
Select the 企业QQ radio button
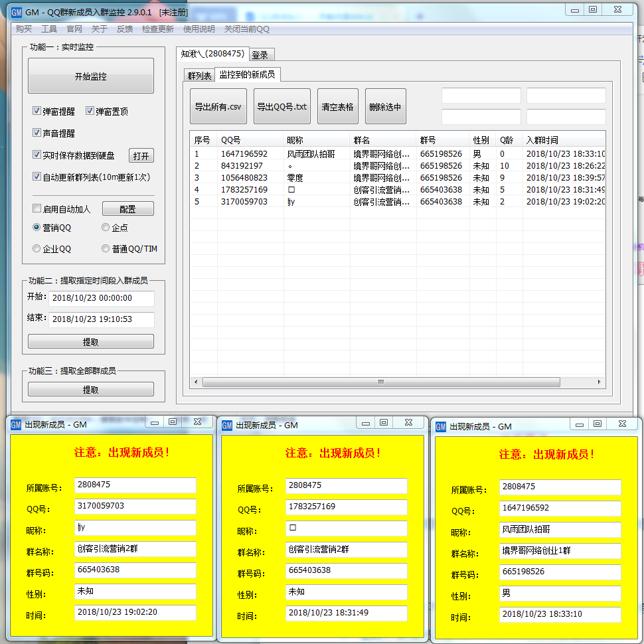click(x=37, y=249)
